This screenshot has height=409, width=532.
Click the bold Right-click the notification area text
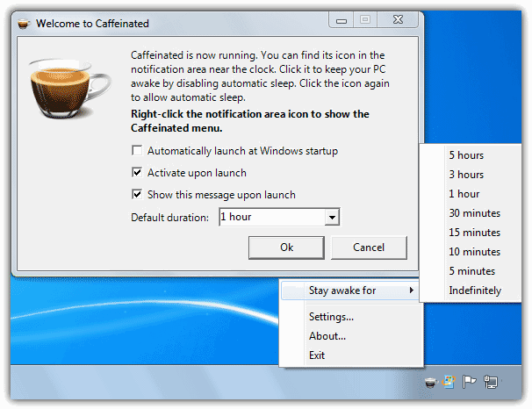click(x=250, y=121)
